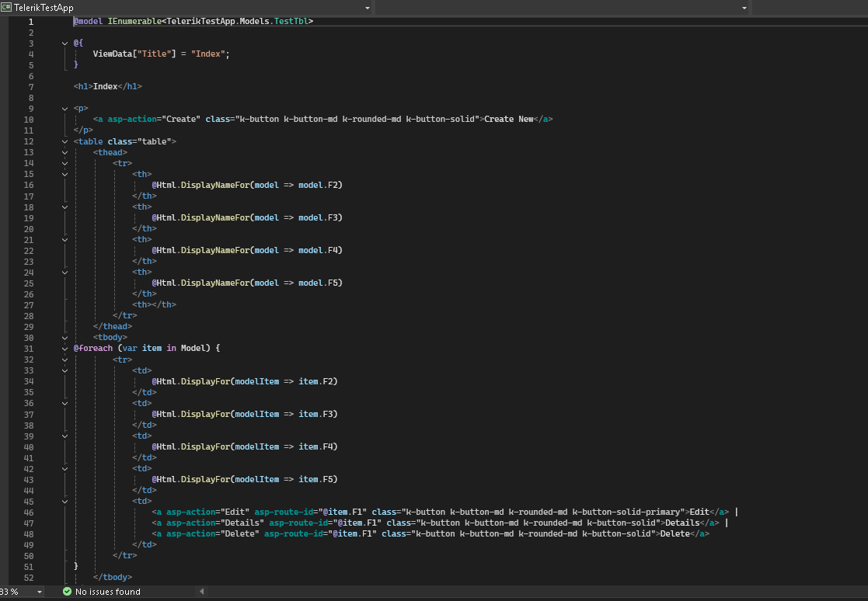868x601 pixels.
Task: Collapse the last td block on line 45
Action: pos(64,501)
